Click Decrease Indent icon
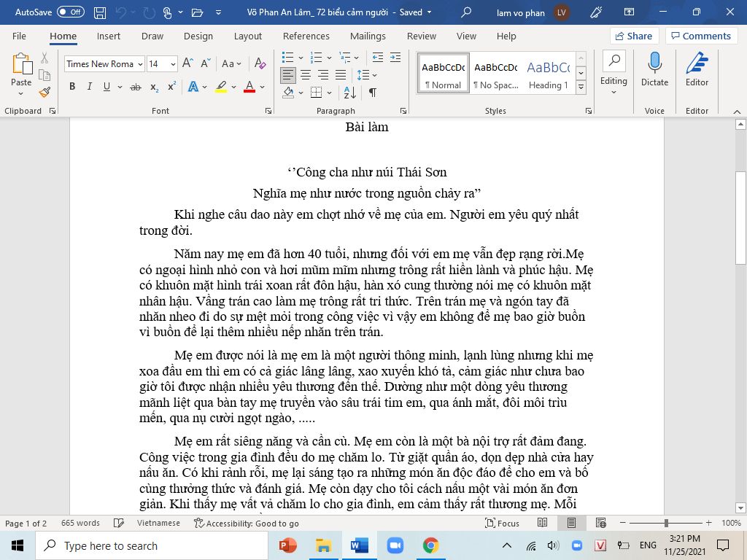 378,58
